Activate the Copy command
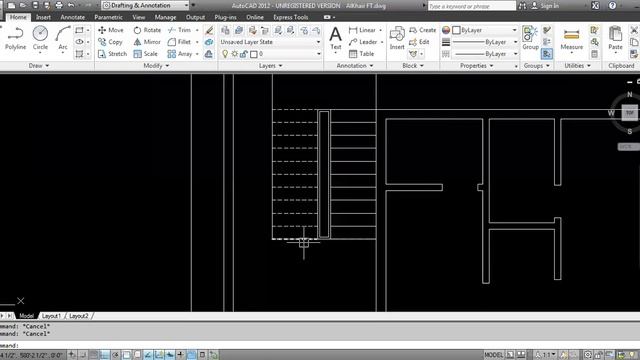The height and width of the screenshot is (360, 640). [x=110, y=42]
